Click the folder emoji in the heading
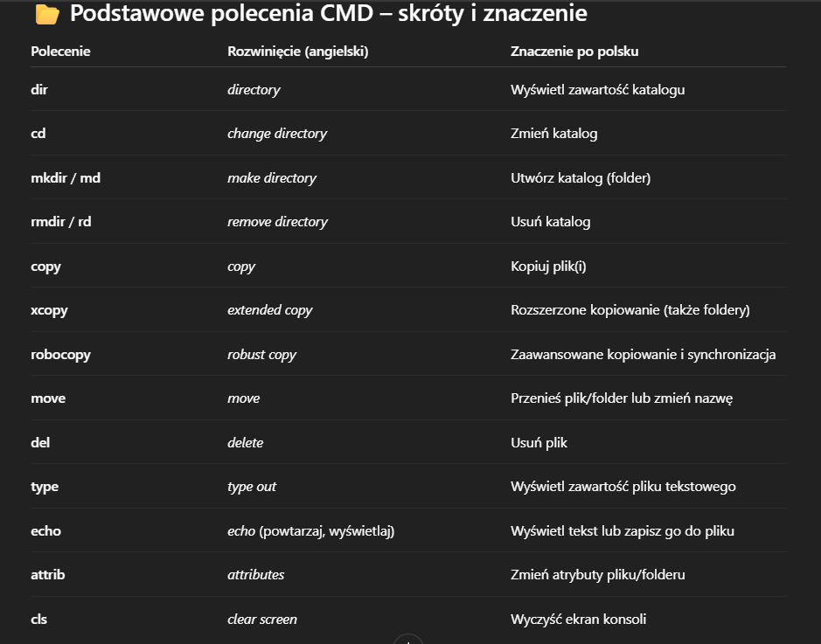 (x=46, y=15)
